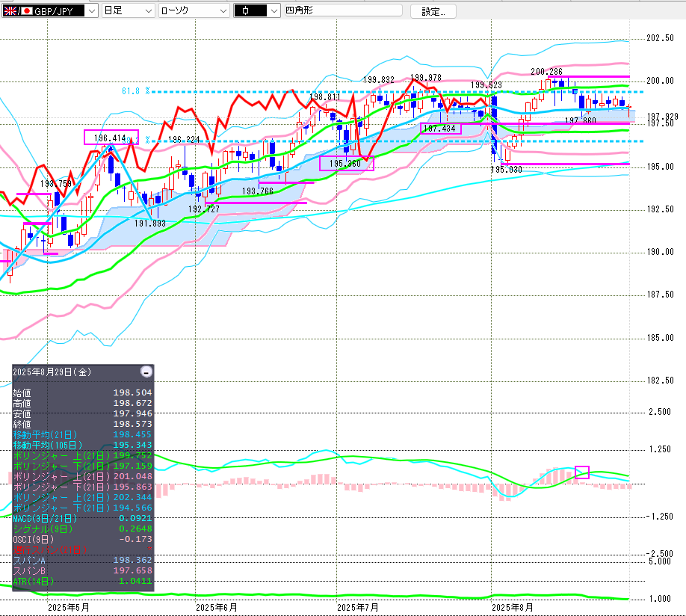Open the size 中 dropdown
686x616 pixels.
(257, 11)
